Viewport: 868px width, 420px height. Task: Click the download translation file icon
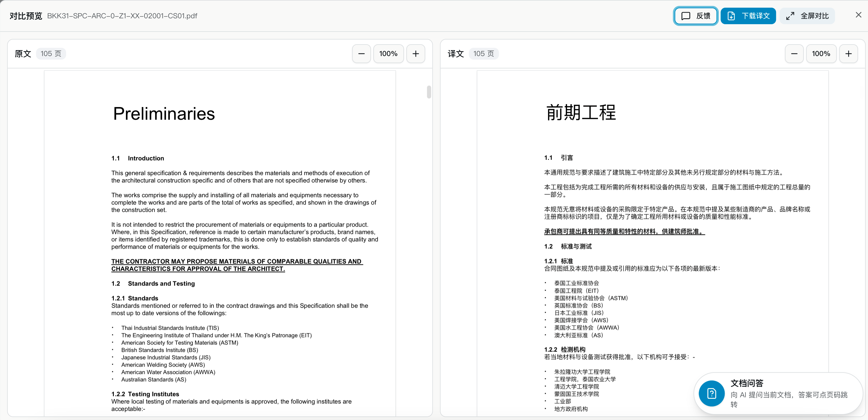(x=731, y=16)
